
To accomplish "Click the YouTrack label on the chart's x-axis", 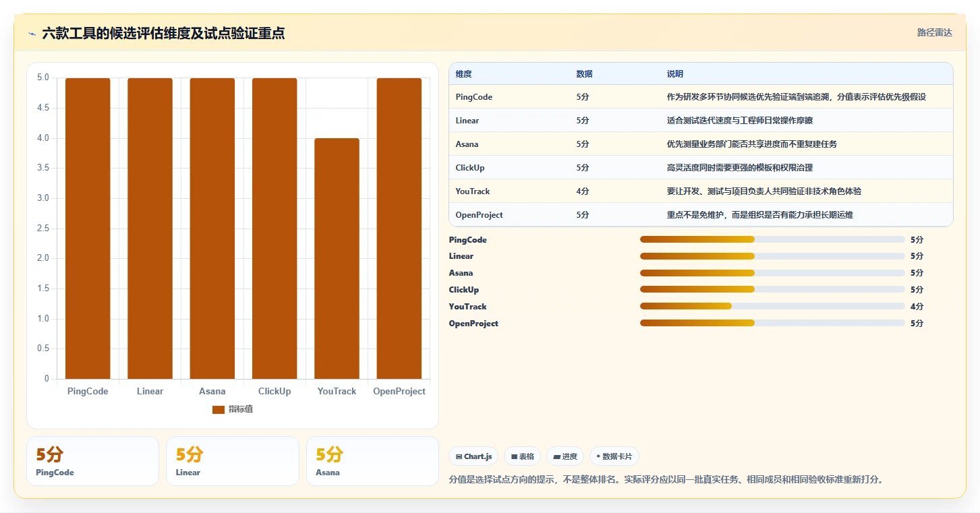I will (337, 391).
